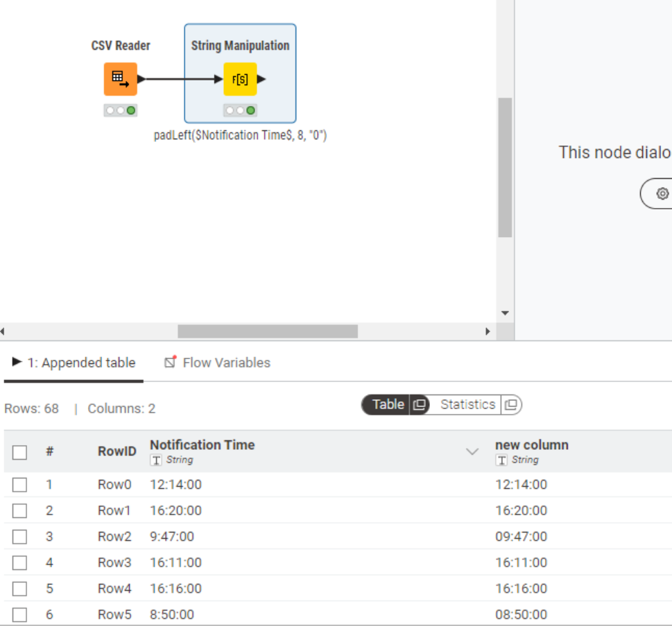Image resolution: width=672 pixels, height=626 pixels.
Task: Click the Flow Variables tab icon
Action: [170, 362]
